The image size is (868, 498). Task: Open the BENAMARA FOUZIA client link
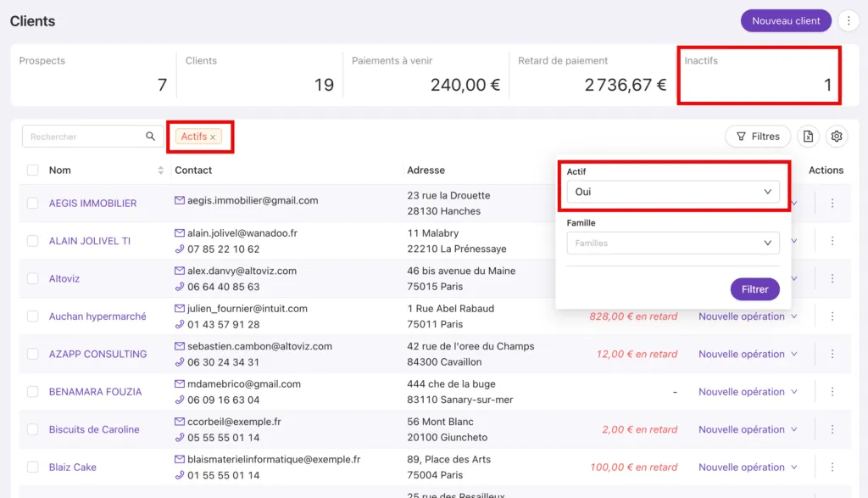(x=95, y=392)
